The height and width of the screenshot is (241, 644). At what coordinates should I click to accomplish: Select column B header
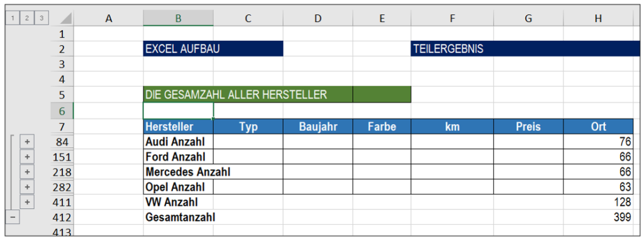(178, 18)
